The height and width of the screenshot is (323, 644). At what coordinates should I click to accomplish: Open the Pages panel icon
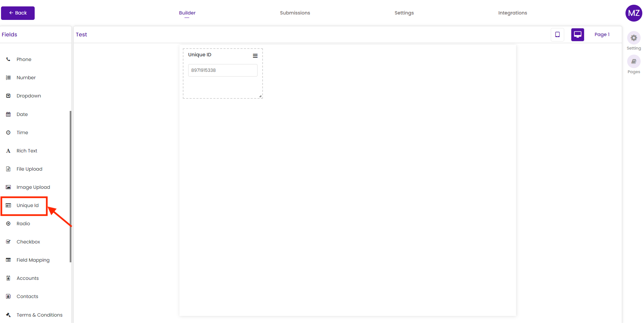point(634,61)
